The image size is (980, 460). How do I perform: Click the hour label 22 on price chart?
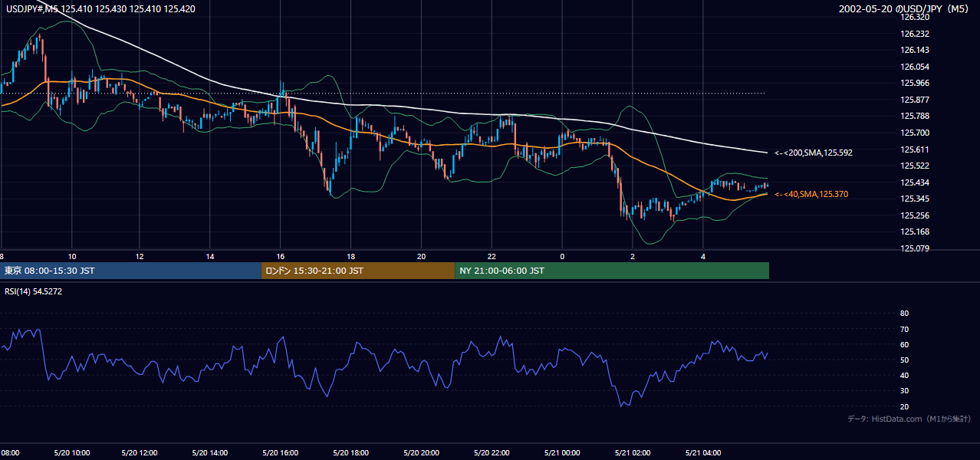[492, 256]
